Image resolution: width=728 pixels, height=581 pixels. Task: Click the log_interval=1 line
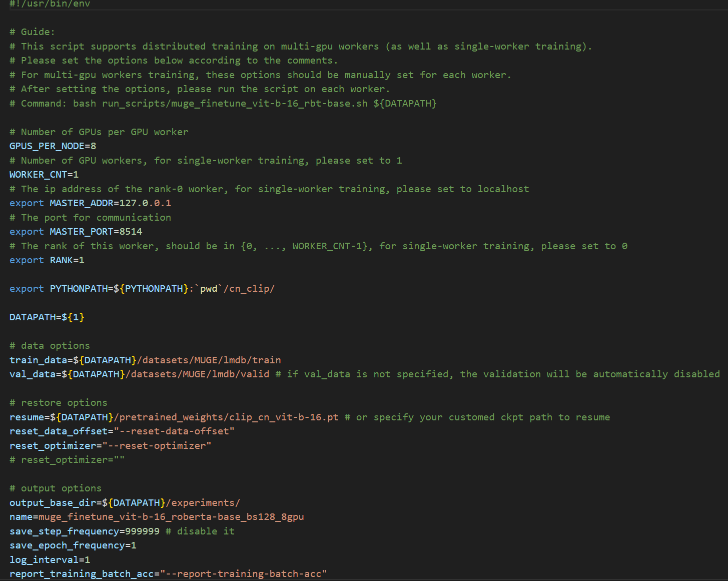point(50,559)
